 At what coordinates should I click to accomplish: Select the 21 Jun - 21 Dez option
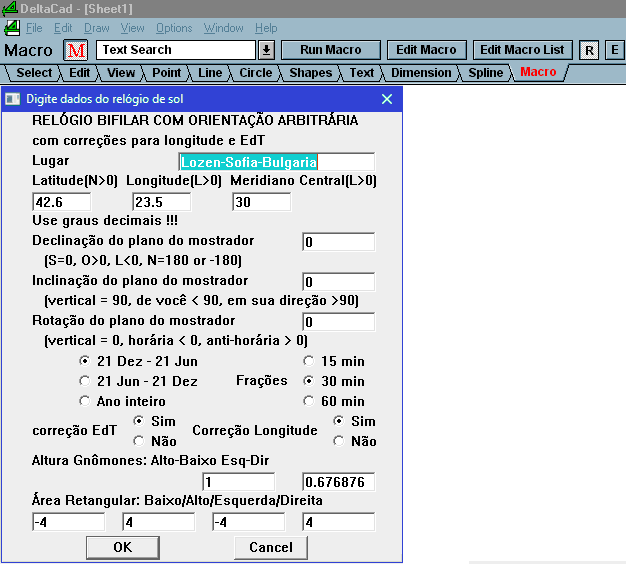coord(85,381)
